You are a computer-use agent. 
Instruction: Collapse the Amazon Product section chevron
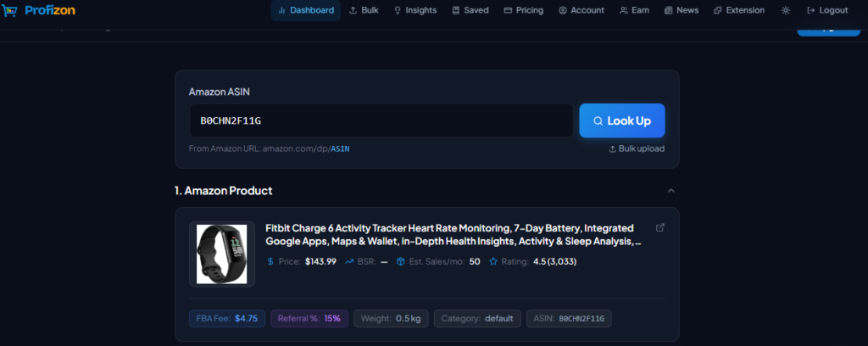pos(671,191)
